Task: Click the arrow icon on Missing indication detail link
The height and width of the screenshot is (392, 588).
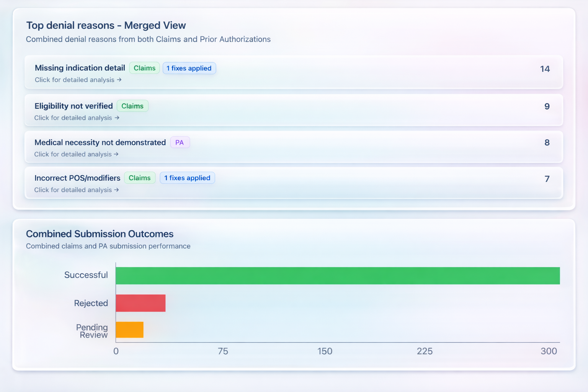Action: 119,80
